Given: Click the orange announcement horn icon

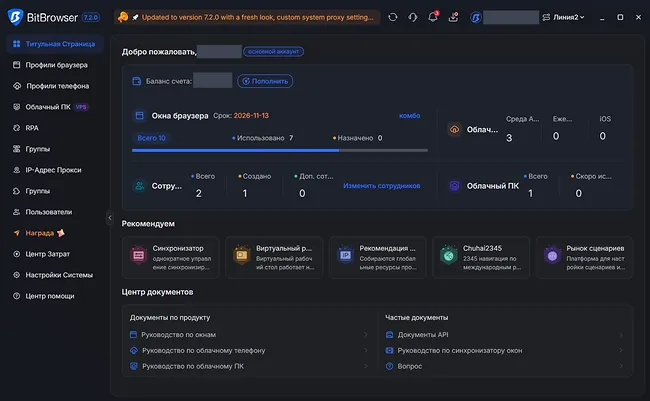Looking at the screenshot, I should 123,17.
